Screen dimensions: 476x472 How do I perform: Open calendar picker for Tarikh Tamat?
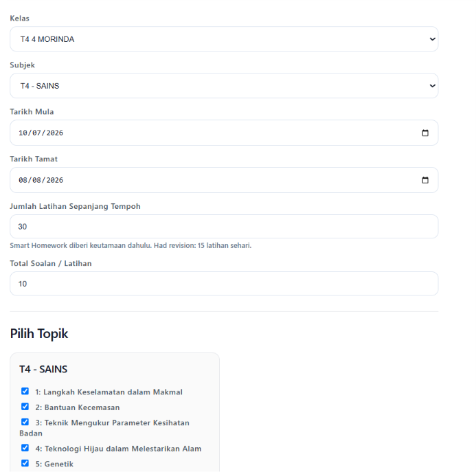425,180
